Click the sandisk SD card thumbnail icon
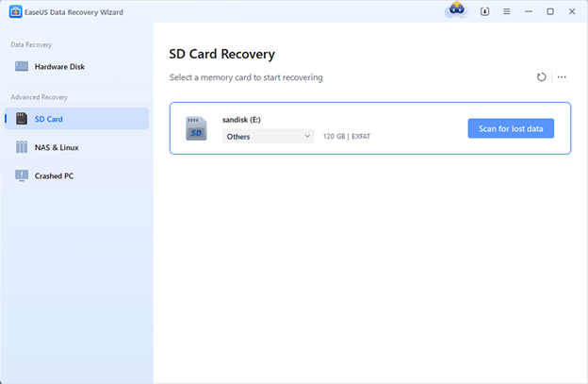This screenshot has width=588, height=384. pyautogui.click(x=196, y=128)
